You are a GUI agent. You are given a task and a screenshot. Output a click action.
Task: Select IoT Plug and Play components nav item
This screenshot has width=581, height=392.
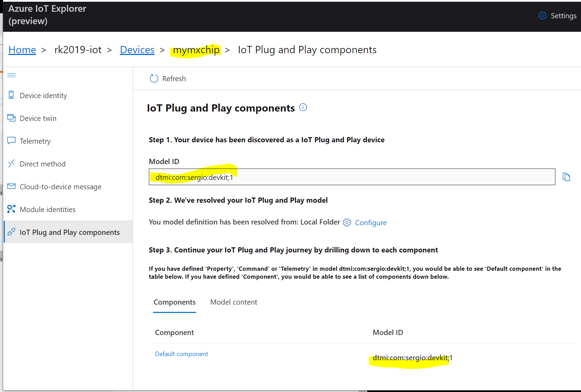coord(68,232)
